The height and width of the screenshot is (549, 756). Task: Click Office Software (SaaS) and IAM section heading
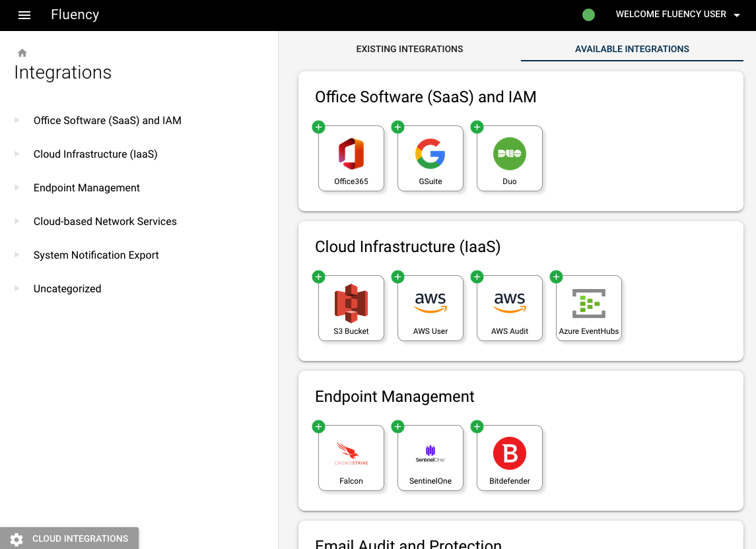pyautogui.click(x=425, y=97)
